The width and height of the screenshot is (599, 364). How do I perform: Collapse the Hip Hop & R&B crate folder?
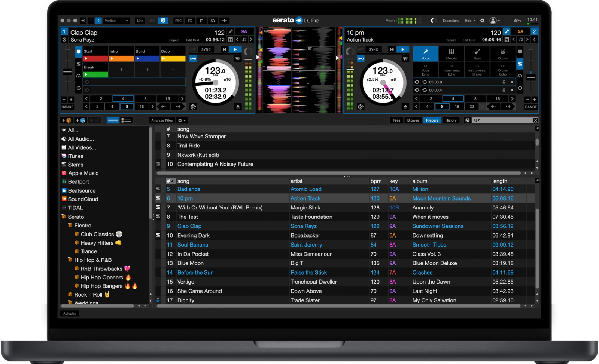70,260
